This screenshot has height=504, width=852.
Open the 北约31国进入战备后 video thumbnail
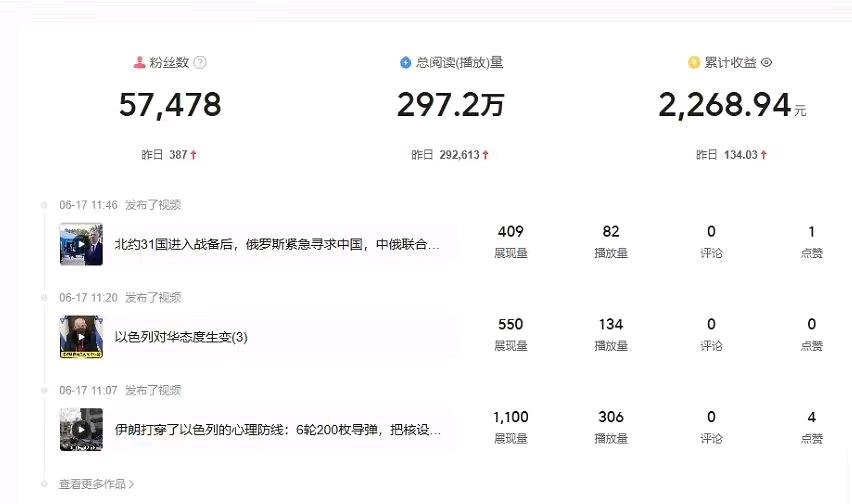(81, 244)
